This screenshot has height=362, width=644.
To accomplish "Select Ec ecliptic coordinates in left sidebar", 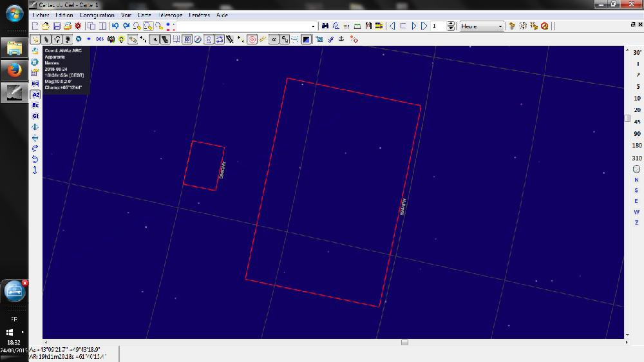I will click(35, 105).
